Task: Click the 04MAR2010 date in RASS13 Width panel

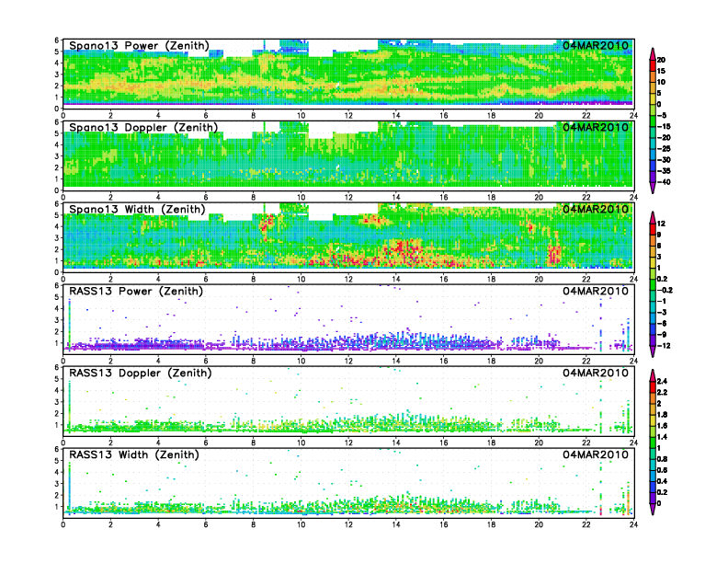Action: pyautogui.click(x=596, y=454)
